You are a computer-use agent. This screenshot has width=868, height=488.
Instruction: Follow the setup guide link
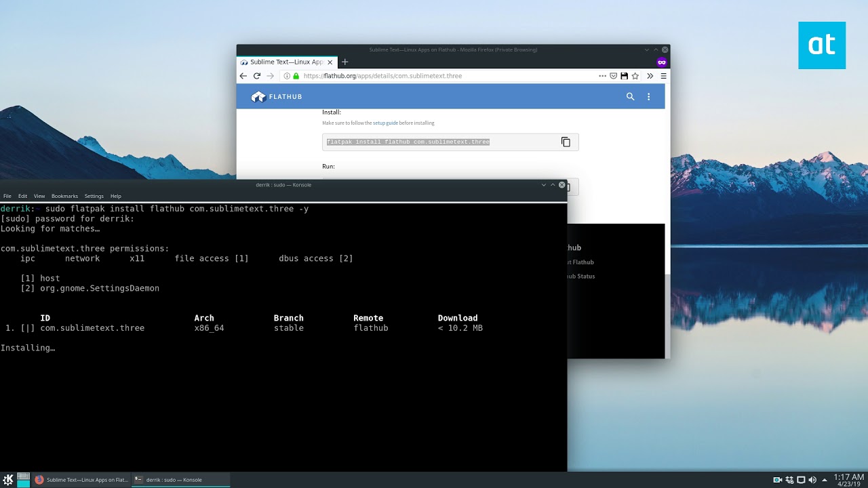pos(385,123)
